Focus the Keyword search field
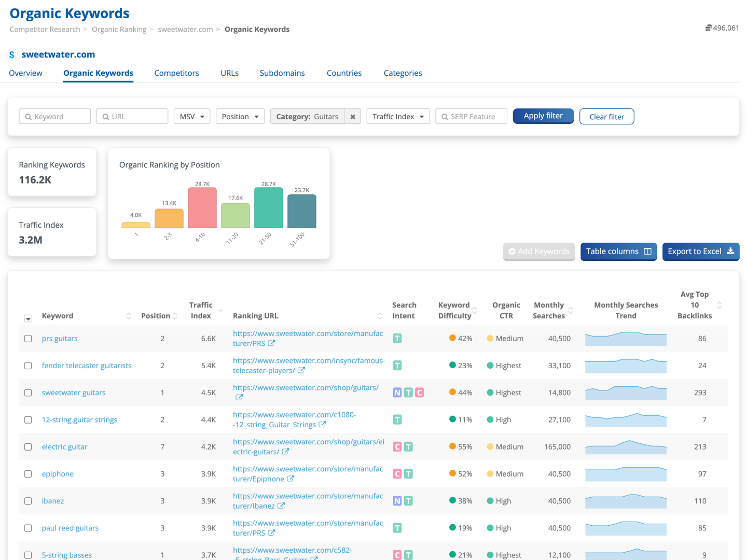The height and width of the screenshot is (560, 747). tap(55, 117)
